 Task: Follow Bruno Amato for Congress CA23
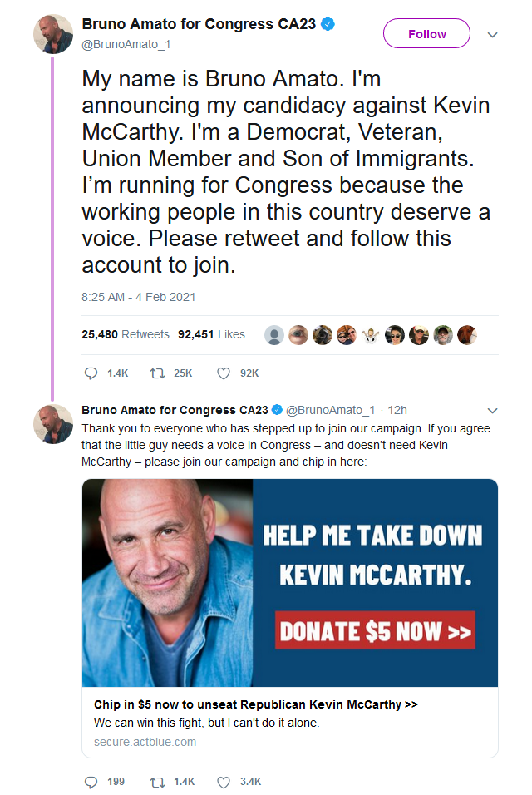click(426, 34)
